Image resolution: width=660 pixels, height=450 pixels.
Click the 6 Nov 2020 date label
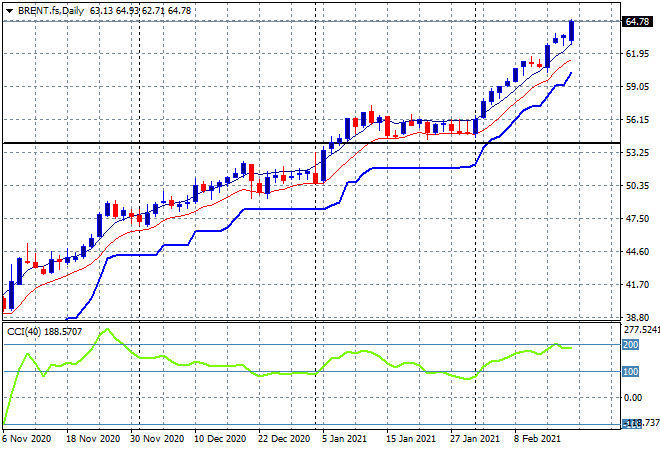27,439
